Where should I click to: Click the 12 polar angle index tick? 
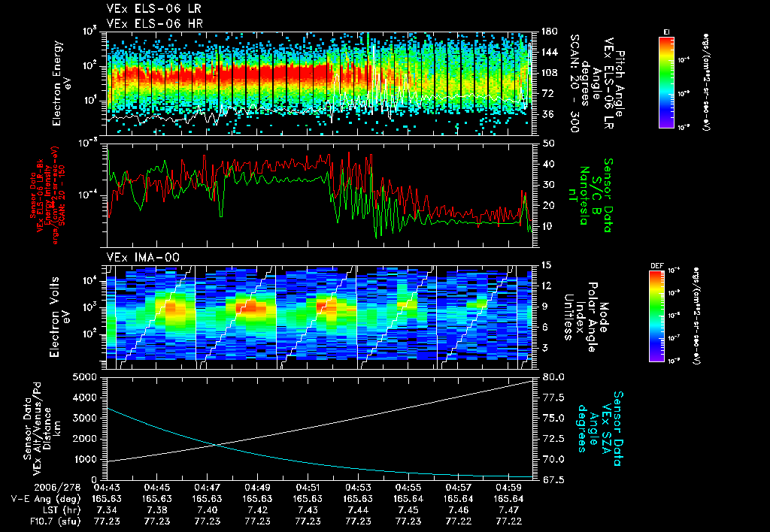pyautogui.click(x=547, y=286)
